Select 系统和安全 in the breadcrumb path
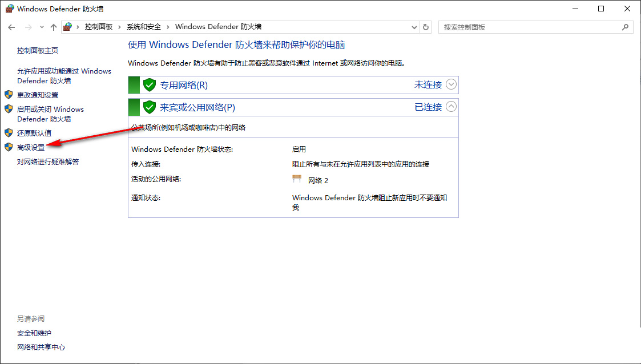 pyautogui.click(x=144, y=27)
